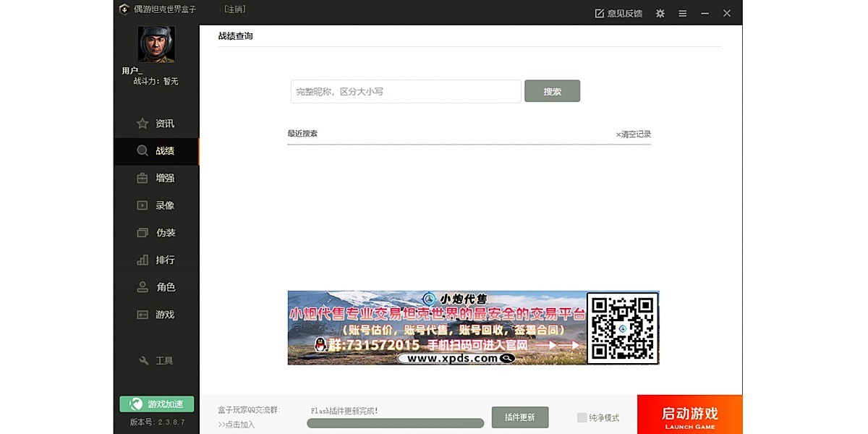Open the 录像 replay section
The image size is (868, 434).
[x=156, y=205]
